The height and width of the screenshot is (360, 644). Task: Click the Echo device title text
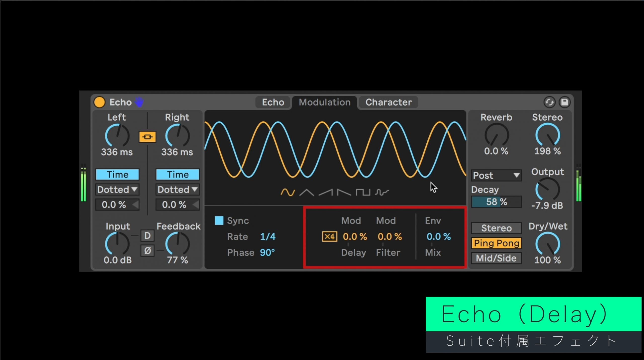120,102
